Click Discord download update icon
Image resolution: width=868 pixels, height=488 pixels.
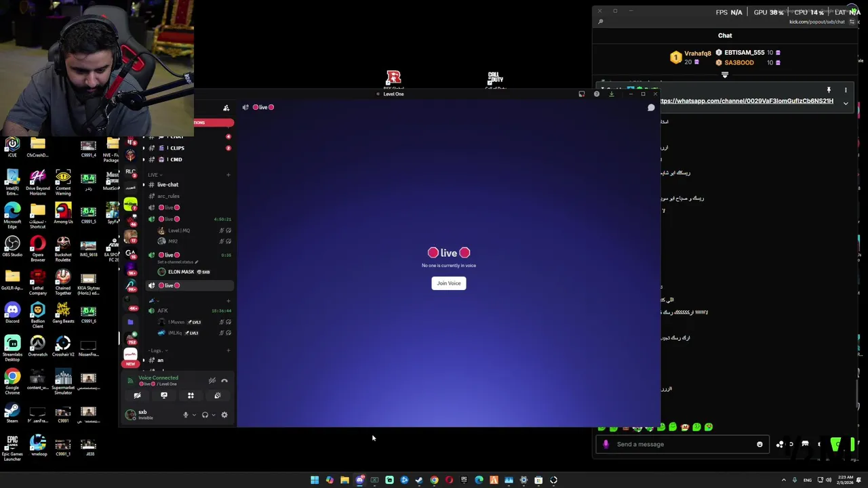(x=611, y=94)
